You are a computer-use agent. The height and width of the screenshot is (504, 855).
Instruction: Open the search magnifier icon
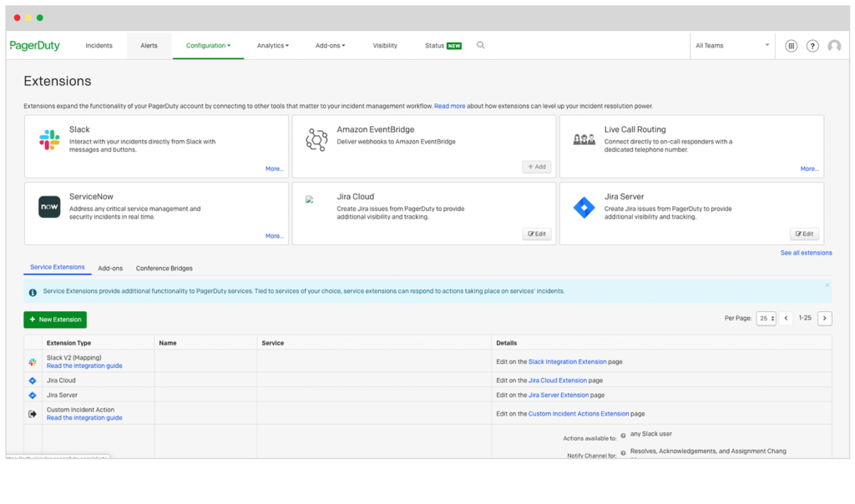pyautogui.click(x=480, y=45)
